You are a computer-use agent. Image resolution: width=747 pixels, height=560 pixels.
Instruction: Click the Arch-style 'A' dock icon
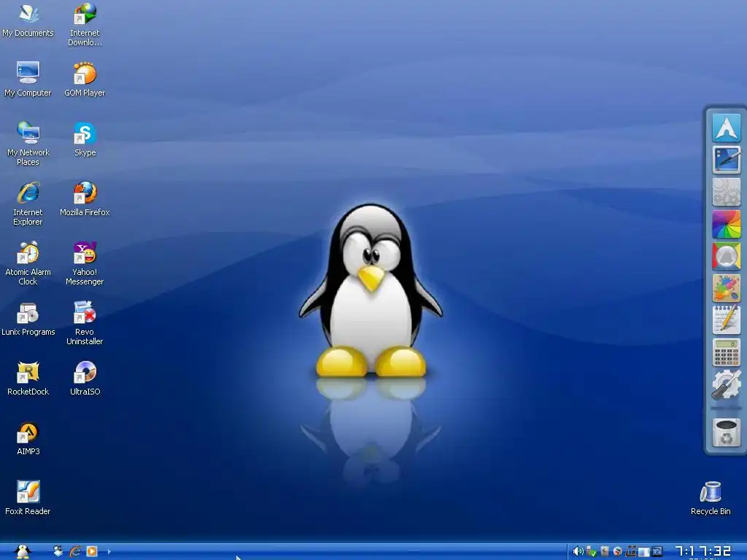tap(726, 127)
